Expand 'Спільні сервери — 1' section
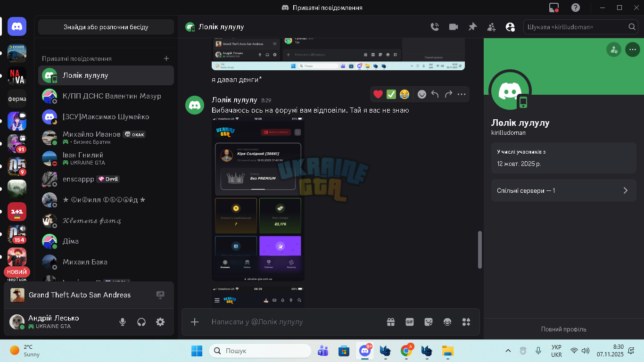Viewport: 644px width, 362px height. click(x=564, y=190)
